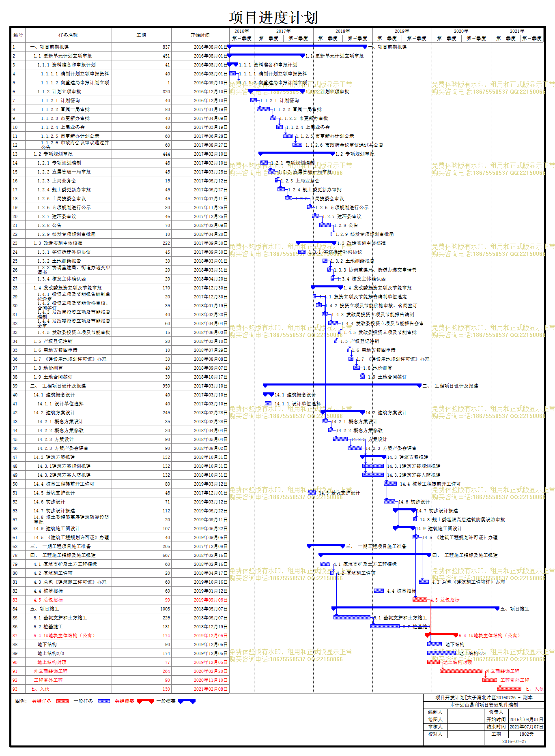Screen dimensions: 555x756
Task: Select the 2020年 timeline header
Action: click(461, 31)
